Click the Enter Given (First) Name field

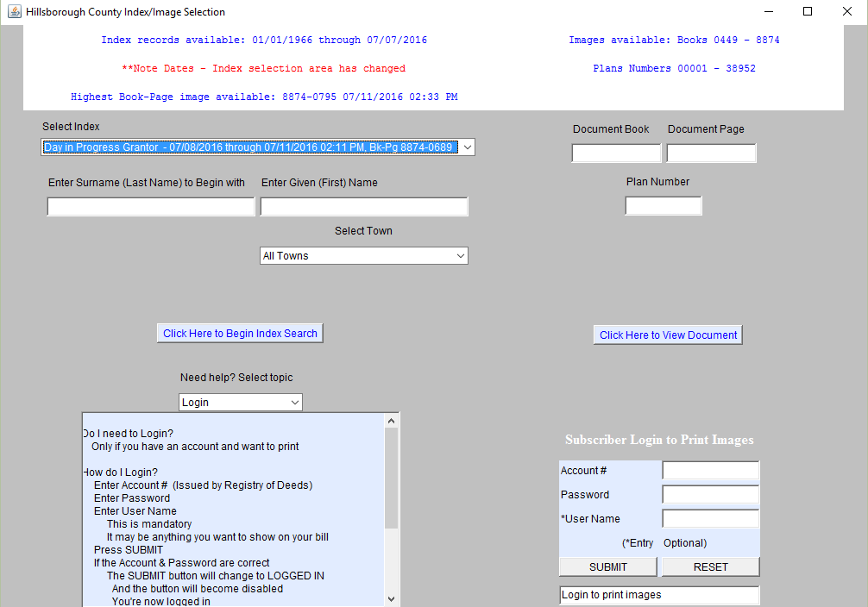click(363, 206)
